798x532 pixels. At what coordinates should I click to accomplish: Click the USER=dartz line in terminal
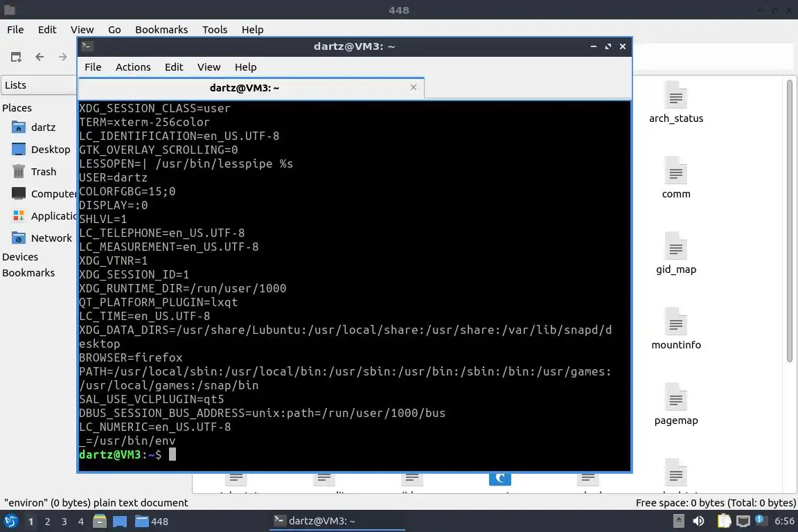(x=113, y=177)
